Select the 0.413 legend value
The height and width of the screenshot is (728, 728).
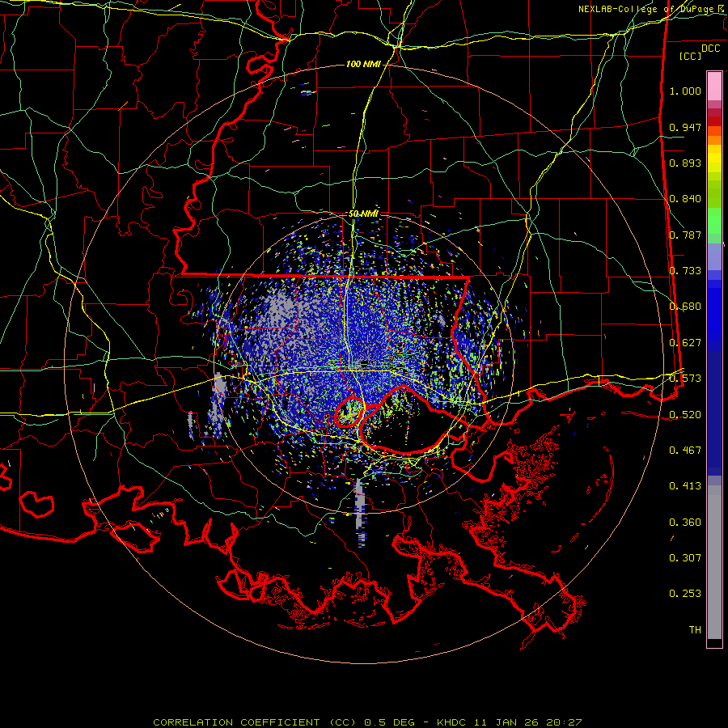coord(685,486)
